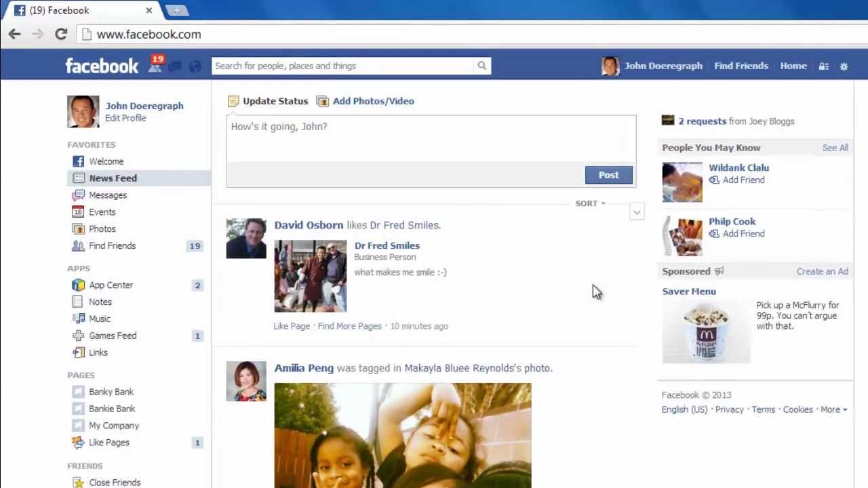This screenshot has height=488, width=868.
Task: Click Add Friend for Philp Cook
Action: click(x=736, y=233)
